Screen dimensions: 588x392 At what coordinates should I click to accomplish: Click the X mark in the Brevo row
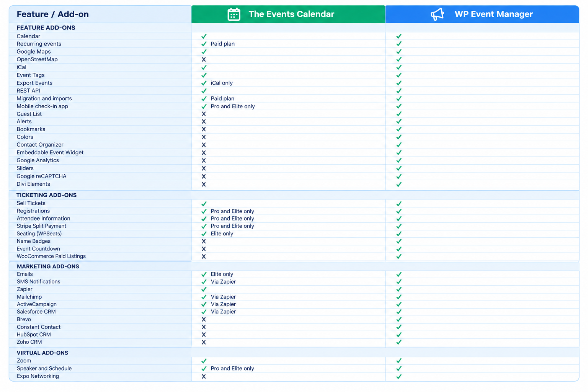coord(204,319)
